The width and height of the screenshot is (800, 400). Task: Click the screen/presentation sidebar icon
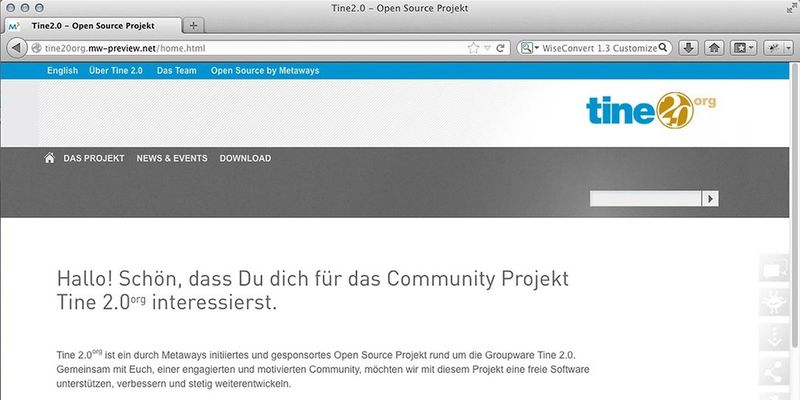[x=773, y=270]
